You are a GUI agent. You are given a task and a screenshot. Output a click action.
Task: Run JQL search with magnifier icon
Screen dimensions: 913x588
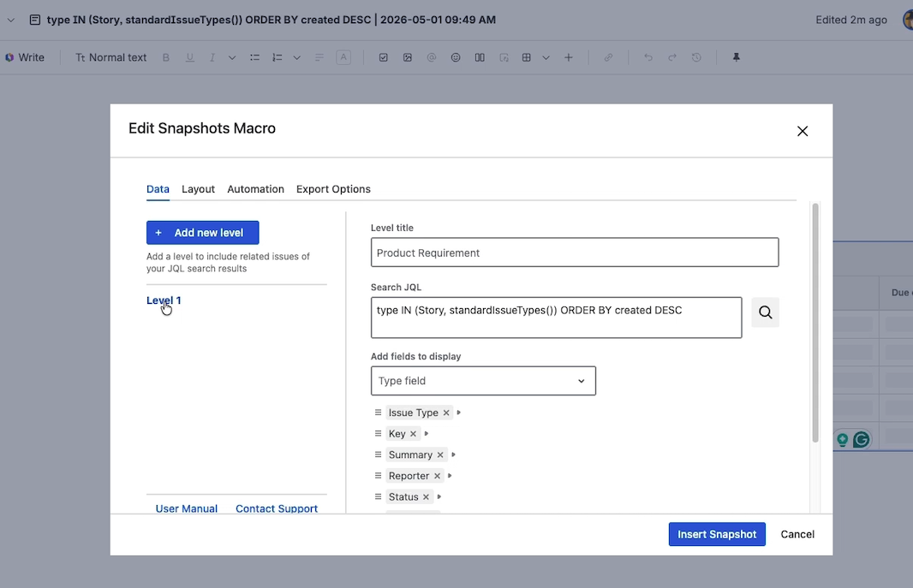click(x=765, y=312)
